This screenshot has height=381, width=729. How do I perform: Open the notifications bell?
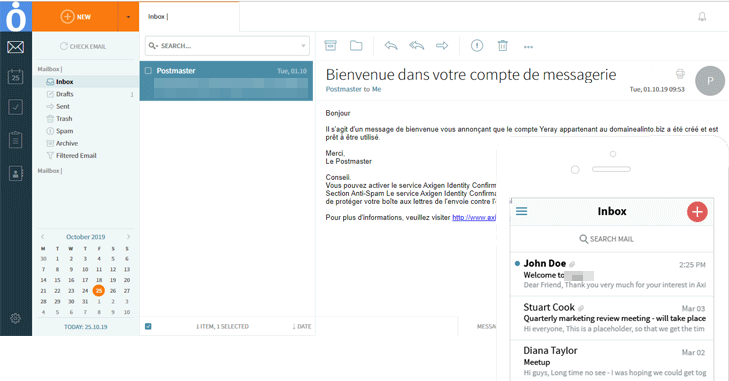click(x=702, y=17)
